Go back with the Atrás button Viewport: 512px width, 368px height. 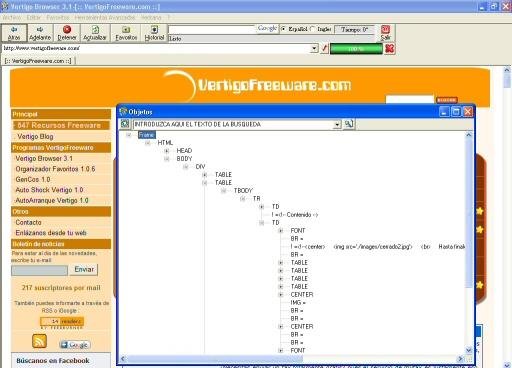tap(14, 33)
